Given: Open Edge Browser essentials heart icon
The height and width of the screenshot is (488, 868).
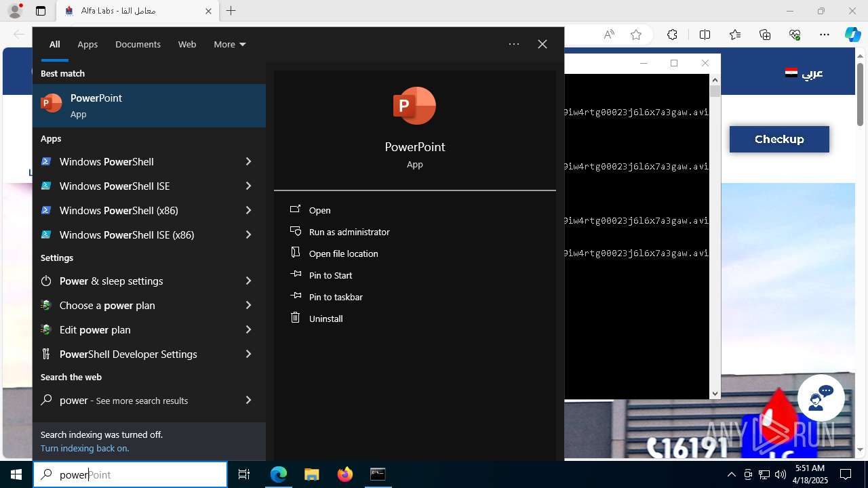Looking at the screenshot, I should click(x=795, y=35).
